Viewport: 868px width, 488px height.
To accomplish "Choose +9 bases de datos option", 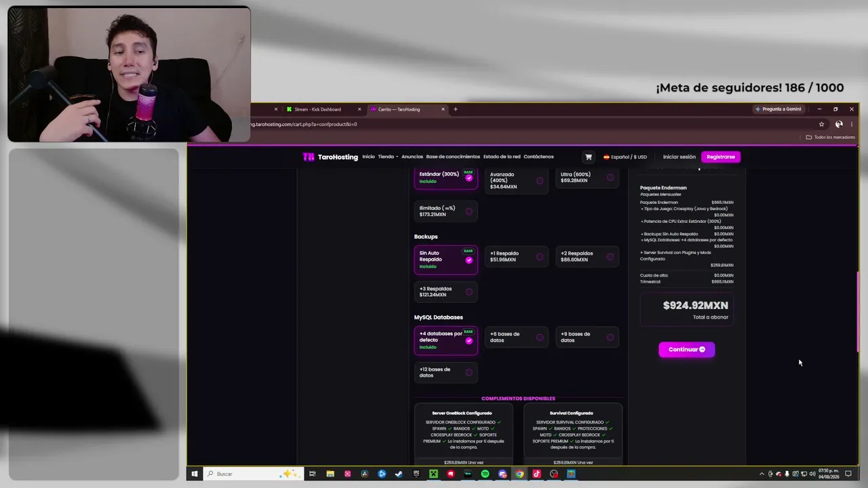I will coord(587,337).
